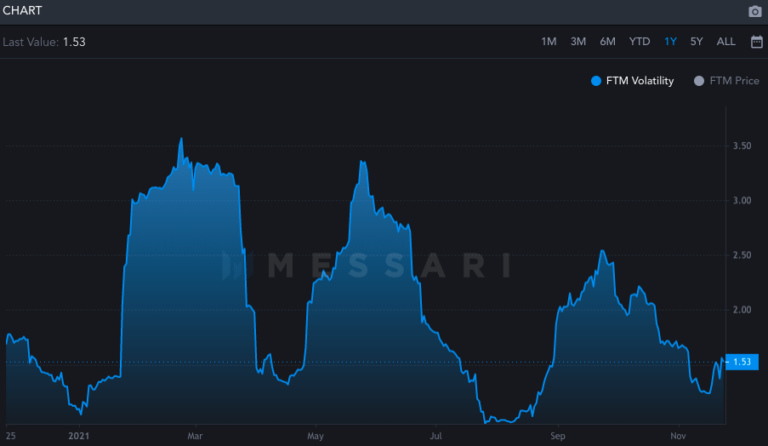Click the blue FTM Volatility legend dot

(x=597, y=81)
